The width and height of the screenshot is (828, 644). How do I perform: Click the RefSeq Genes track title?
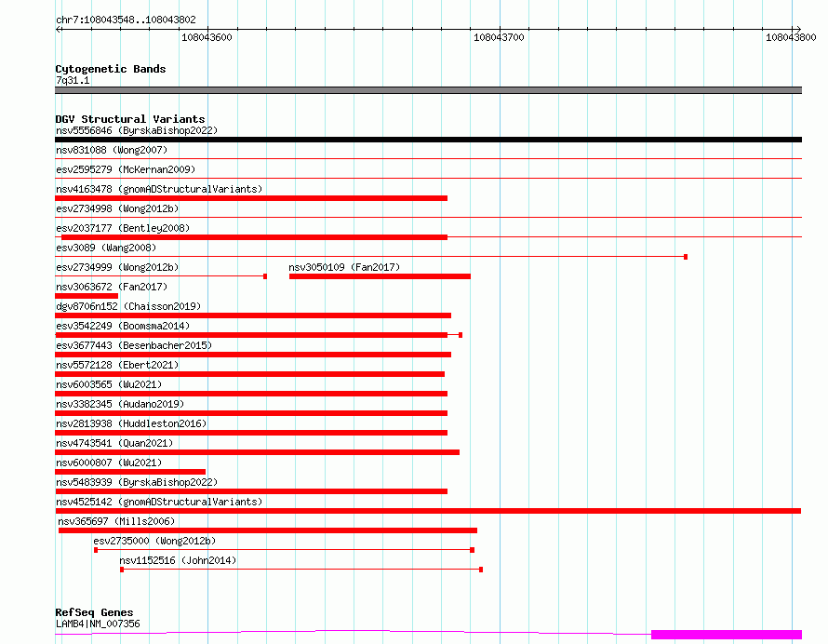pyautogui.click(x=94, y=612)
